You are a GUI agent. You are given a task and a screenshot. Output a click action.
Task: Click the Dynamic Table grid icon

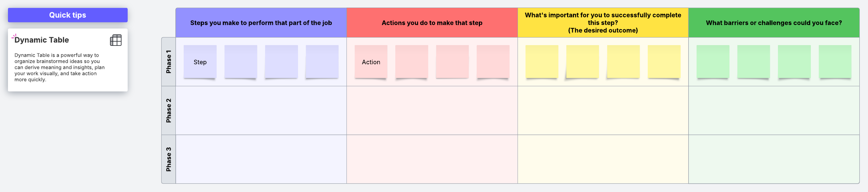click(x=116, y=40)
